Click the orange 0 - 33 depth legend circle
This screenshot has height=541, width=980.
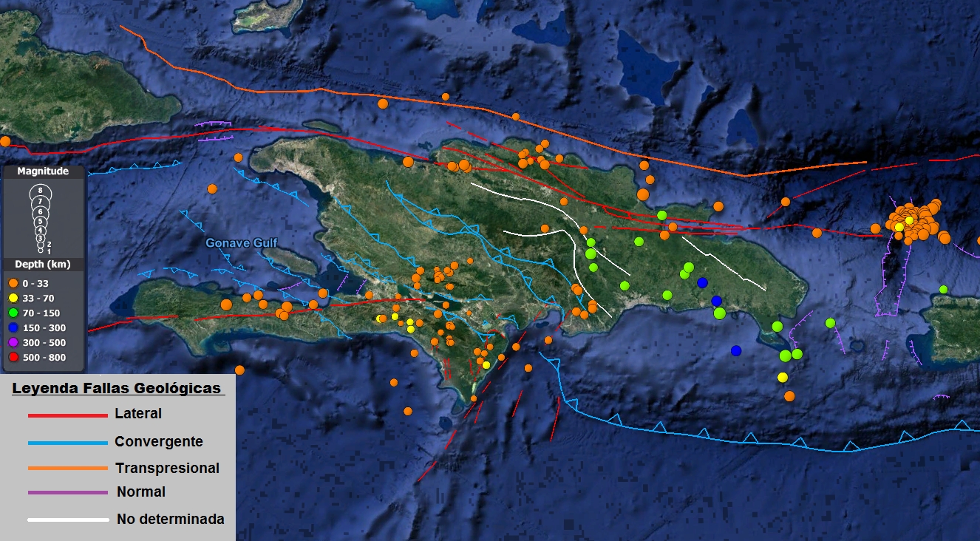point(13,283)
